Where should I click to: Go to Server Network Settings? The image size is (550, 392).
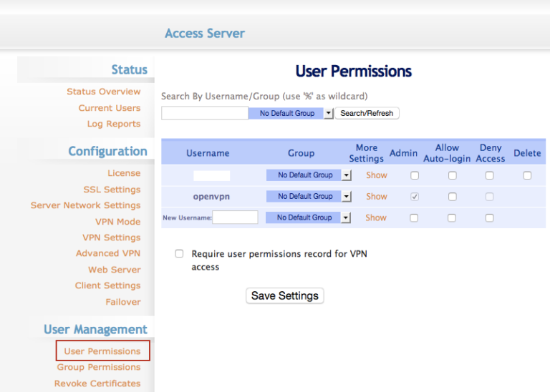85,205
